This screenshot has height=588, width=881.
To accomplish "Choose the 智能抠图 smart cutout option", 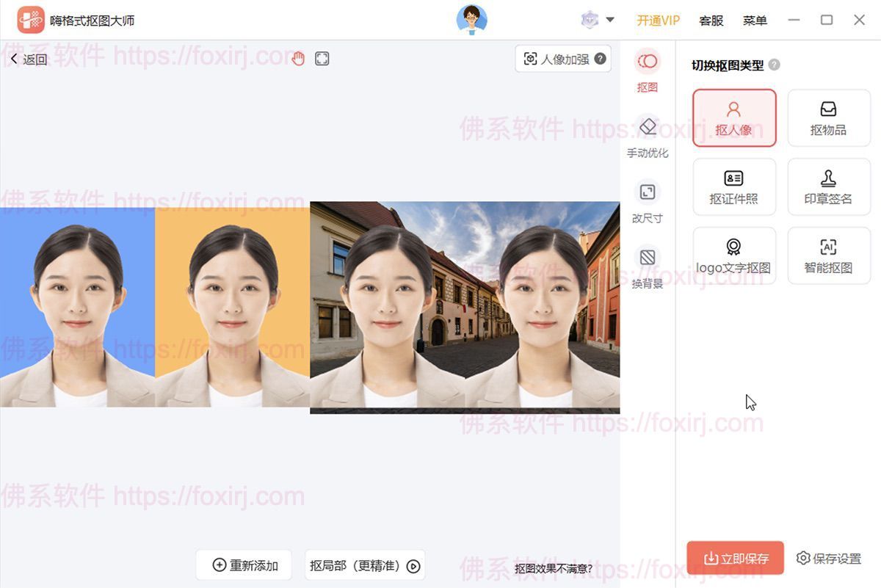I will (x=829, y=255).
